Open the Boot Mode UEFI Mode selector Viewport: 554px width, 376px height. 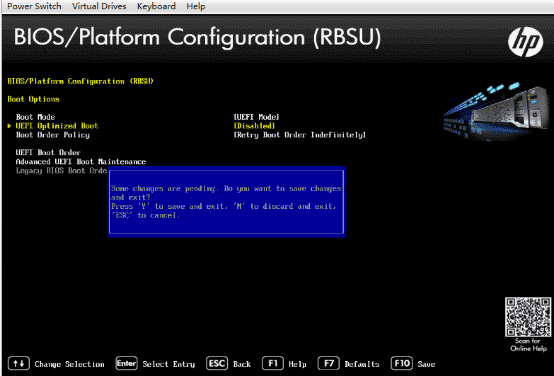pos(257,117)
